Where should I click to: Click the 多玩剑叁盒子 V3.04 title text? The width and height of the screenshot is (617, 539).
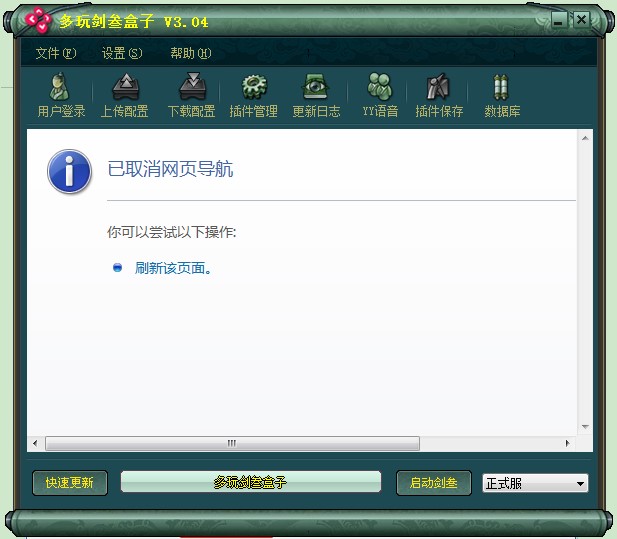pos(134,21)
